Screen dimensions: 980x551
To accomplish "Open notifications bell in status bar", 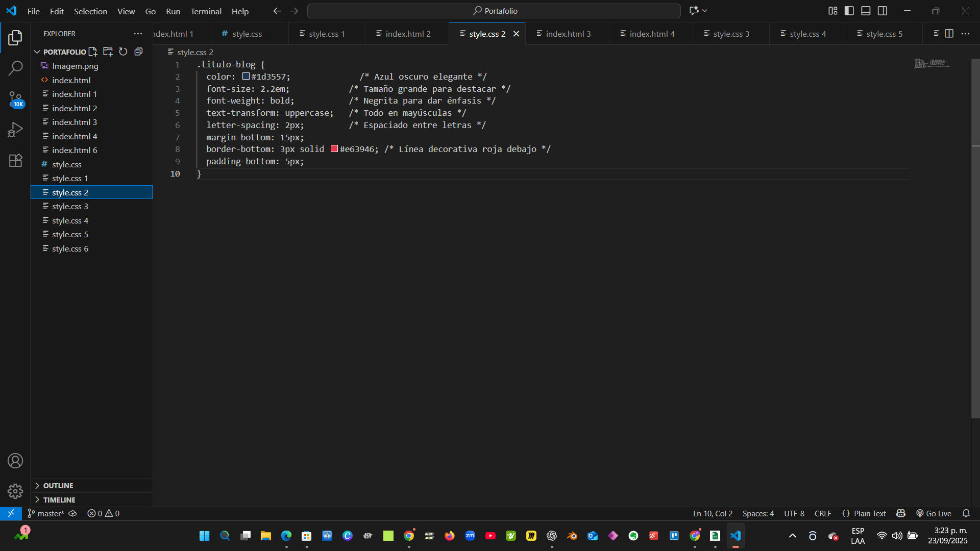I will [966, 514].
